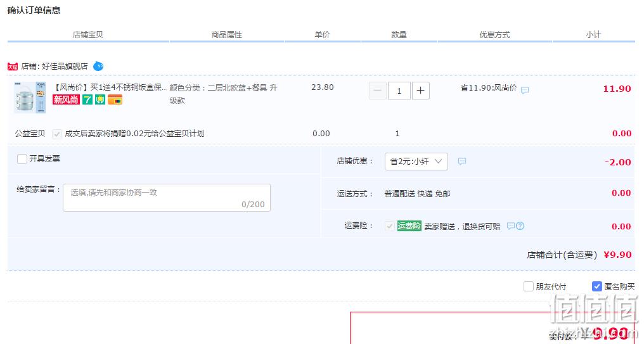The width and height of the screenshot is (644, 344).
Task: Click the quantity input field showing 1
Action: [399, 91]
